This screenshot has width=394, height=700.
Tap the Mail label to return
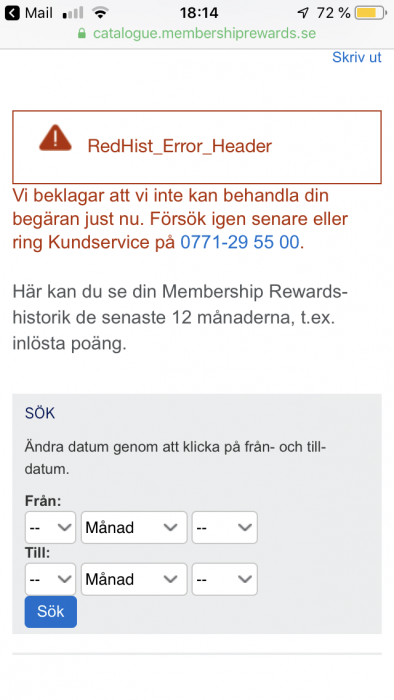(x=39, y=13)
